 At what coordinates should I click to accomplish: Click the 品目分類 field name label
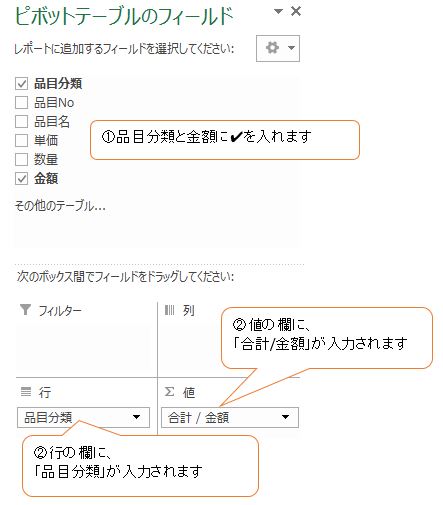point(58,83)
